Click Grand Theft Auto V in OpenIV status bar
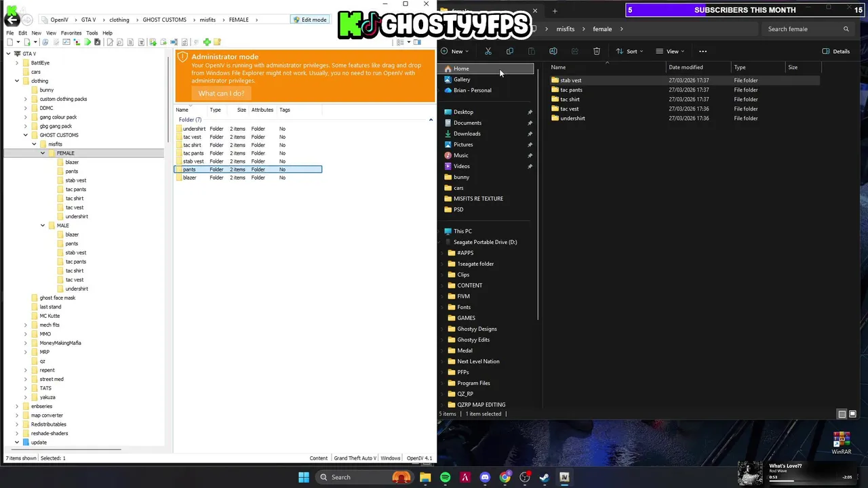 pyautogui.click(x=355, y=458)
